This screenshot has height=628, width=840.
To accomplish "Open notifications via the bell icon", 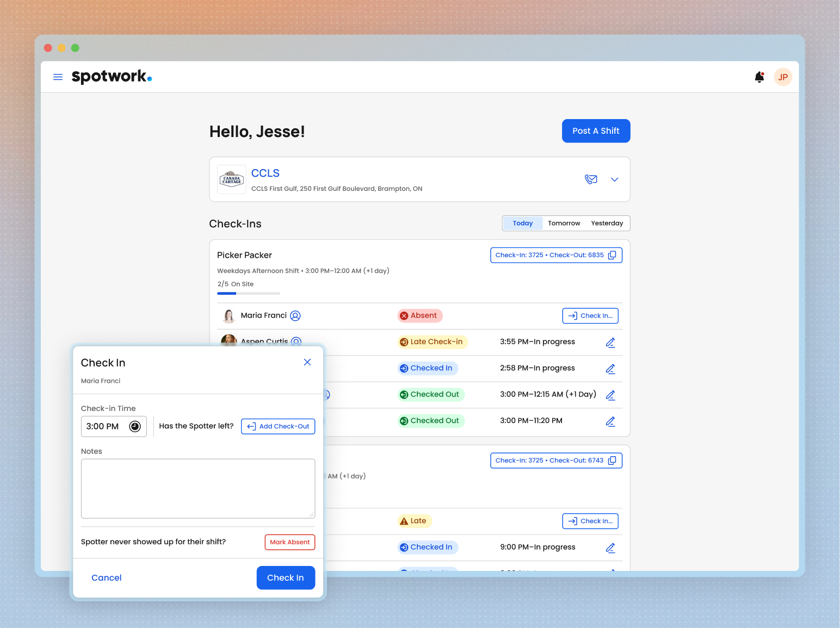I will click(x=759, y=77).
